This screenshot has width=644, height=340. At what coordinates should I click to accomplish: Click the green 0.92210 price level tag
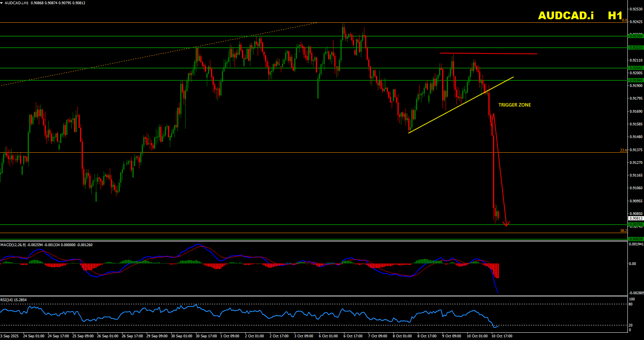[636, 48]
